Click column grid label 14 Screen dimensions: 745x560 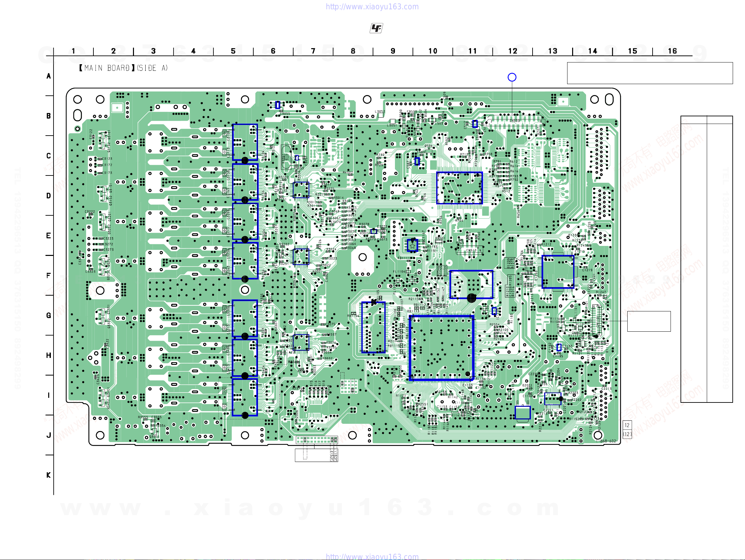pos(592,51)
